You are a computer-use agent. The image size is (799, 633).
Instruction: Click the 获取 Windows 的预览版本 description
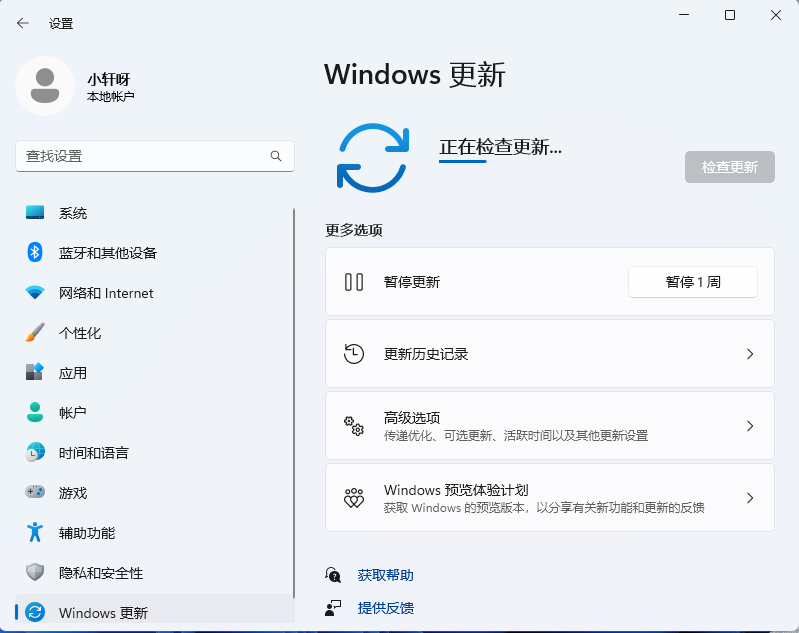click(544, 508)
